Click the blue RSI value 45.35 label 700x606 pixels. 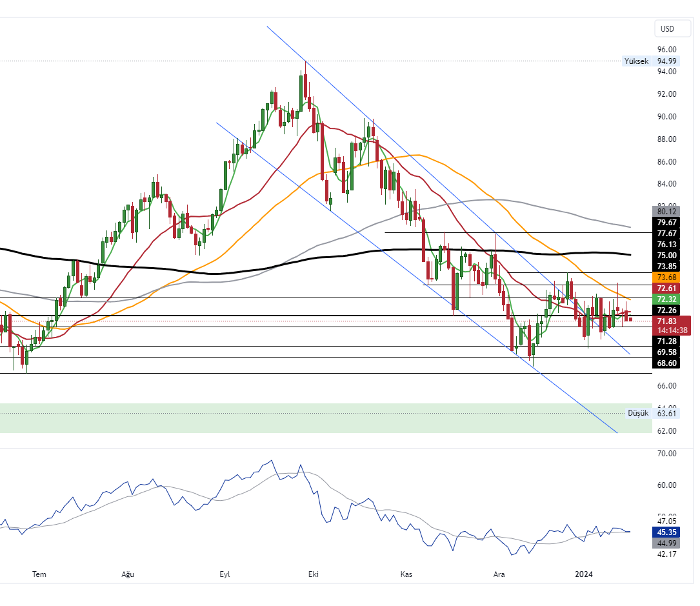pos(666,532)
